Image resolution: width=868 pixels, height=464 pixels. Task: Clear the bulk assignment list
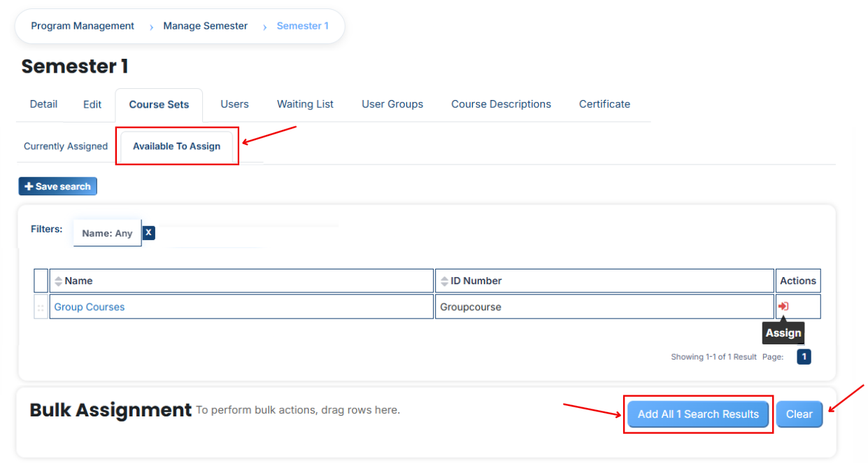pos(799,414)
